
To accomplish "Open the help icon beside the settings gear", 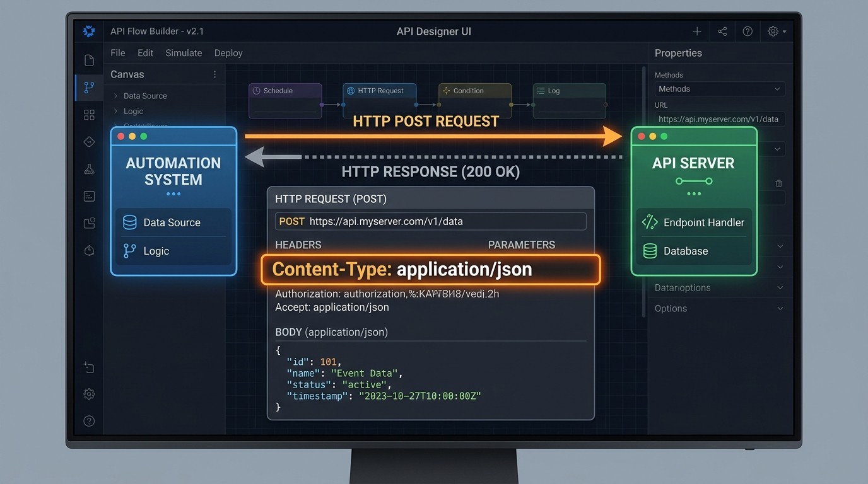I will (748, 31).
